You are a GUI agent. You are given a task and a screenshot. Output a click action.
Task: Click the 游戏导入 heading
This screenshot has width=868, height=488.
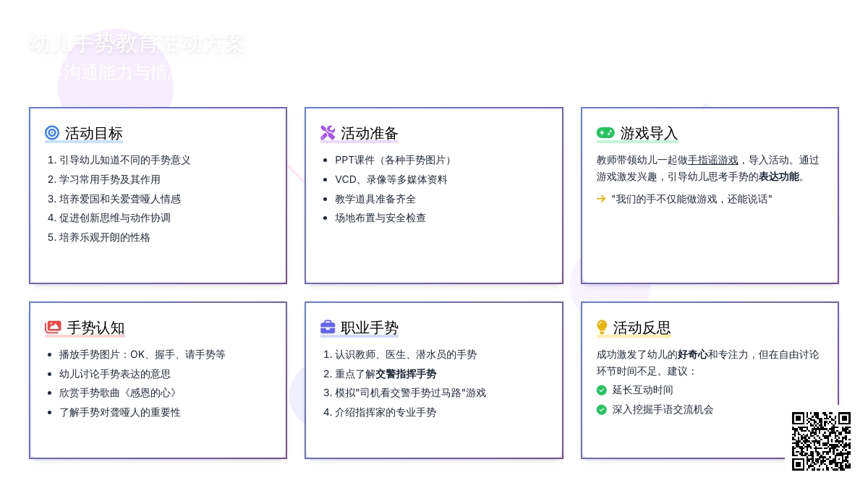tap(649, 134)
